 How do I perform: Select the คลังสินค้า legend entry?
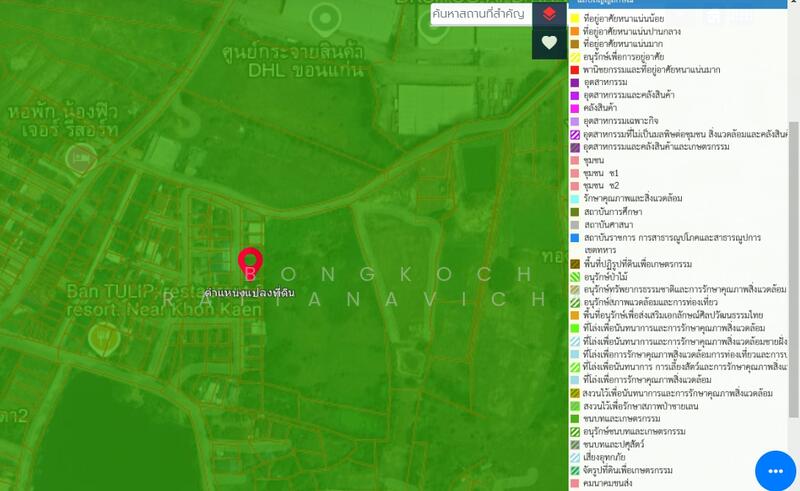click(x=603, y=109)
